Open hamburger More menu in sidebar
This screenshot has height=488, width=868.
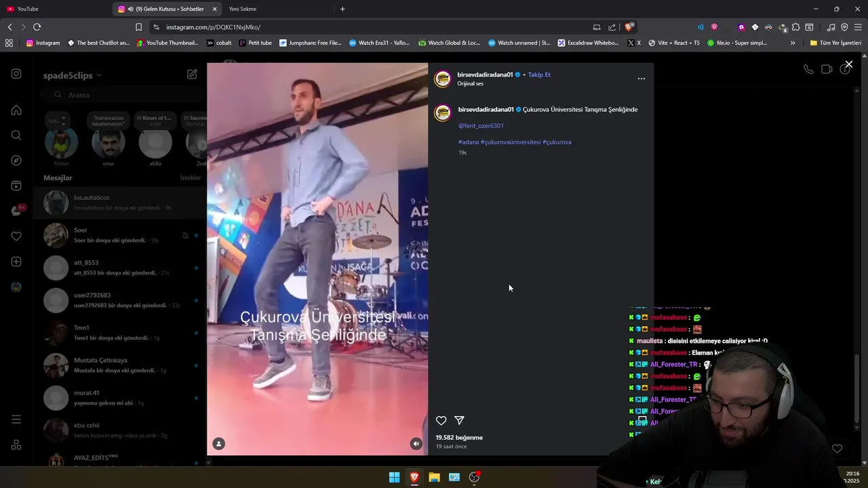(16, 420)
